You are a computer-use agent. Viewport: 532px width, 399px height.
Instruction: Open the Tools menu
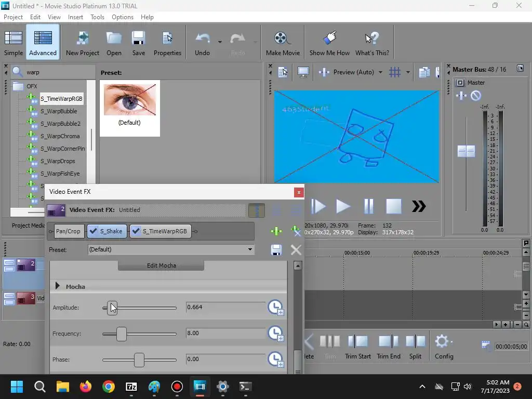[97, 17]
